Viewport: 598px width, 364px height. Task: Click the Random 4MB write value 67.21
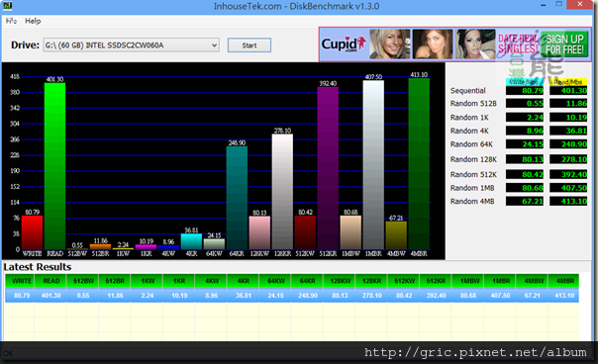[525, 201]
